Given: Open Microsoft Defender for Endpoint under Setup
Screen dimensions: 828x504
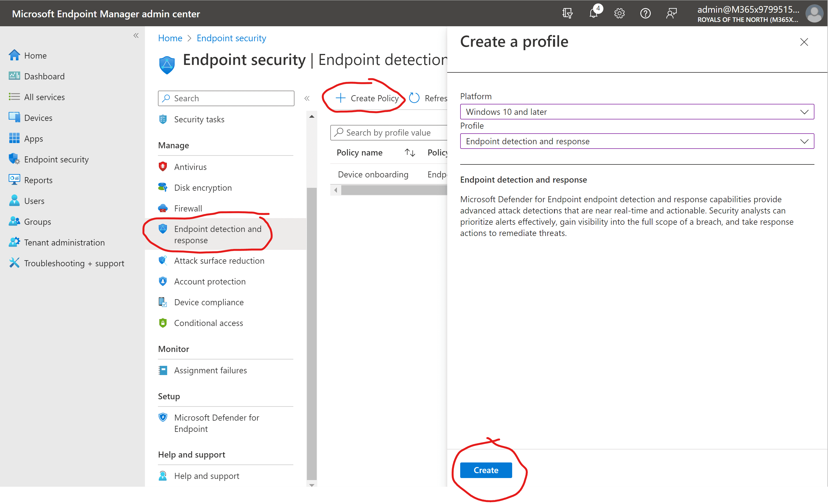Looking at the screenshot, I should pyautogui.click(x=217, y=423).
